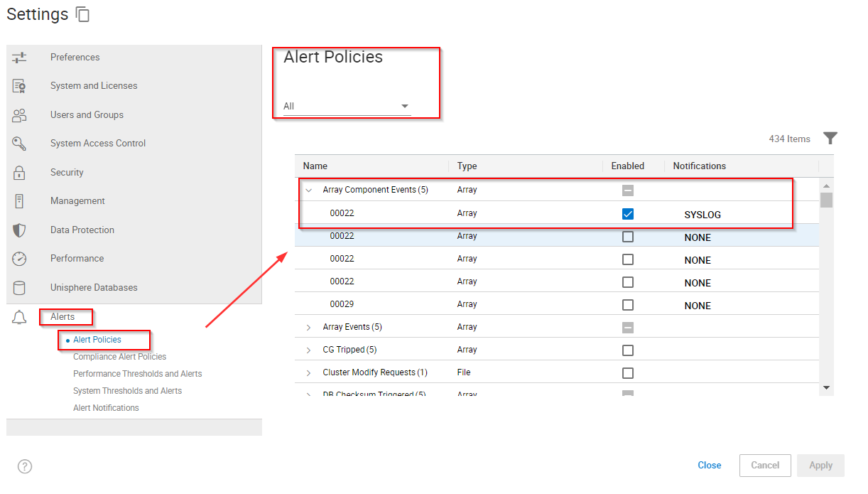The width and height of the screenshot is (868, 494).
Task: Open the help question mark icon
Action: pos(24,466)
